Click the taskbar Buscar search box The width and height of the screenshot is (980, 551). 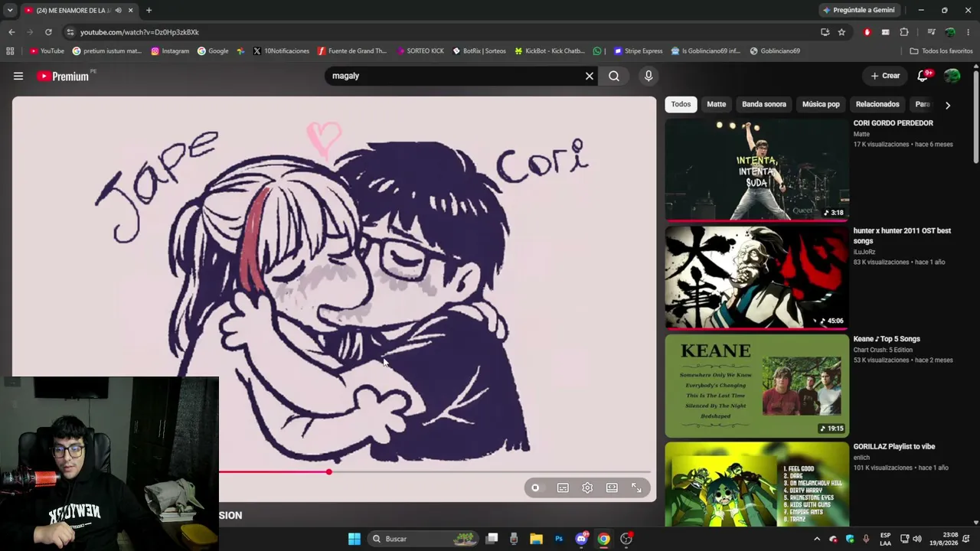423,539
